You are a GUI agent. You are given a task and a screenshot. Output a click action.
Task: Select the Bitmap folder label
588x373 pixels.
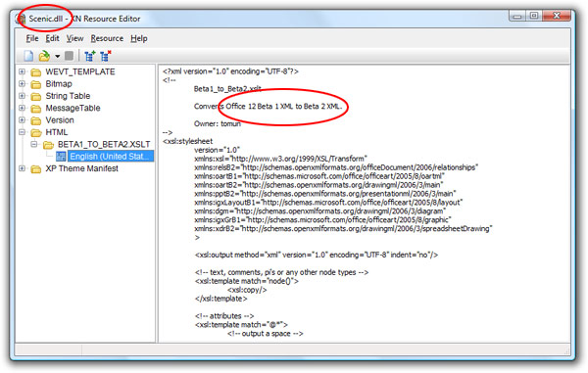coord(59,84)
